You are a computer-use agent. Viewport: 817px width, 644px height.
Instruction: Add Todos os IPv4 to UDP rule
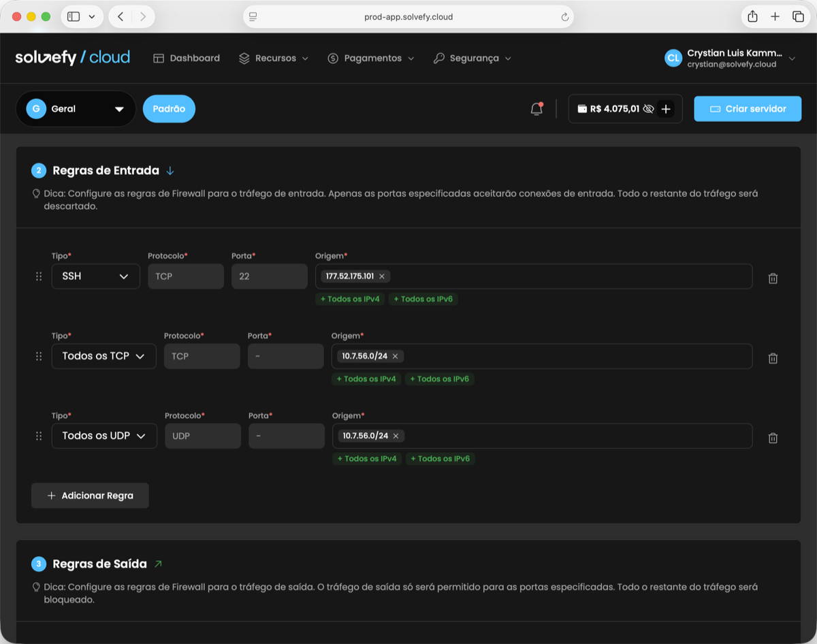click(367, 459)
